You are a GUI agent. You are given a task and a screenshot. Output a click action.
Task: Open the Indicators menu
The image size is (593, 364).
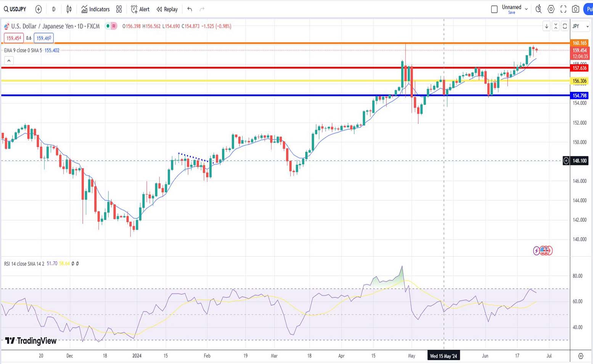click(95, 9)
